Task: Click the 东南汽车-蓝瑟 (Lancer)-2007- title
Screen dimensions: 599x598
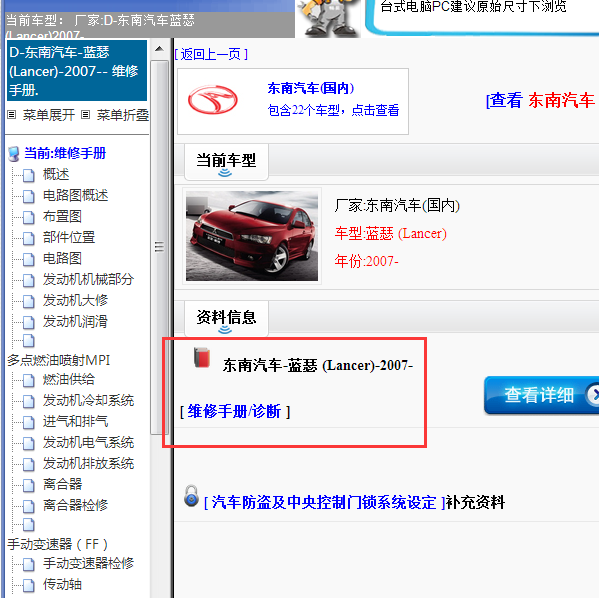Action: 318,366
